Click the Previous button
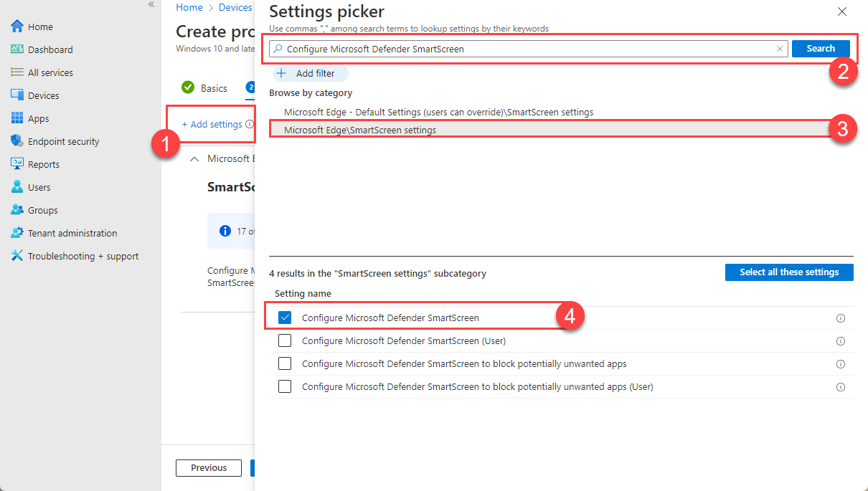This screenshot has width=868, height=491. click(209, 467)
